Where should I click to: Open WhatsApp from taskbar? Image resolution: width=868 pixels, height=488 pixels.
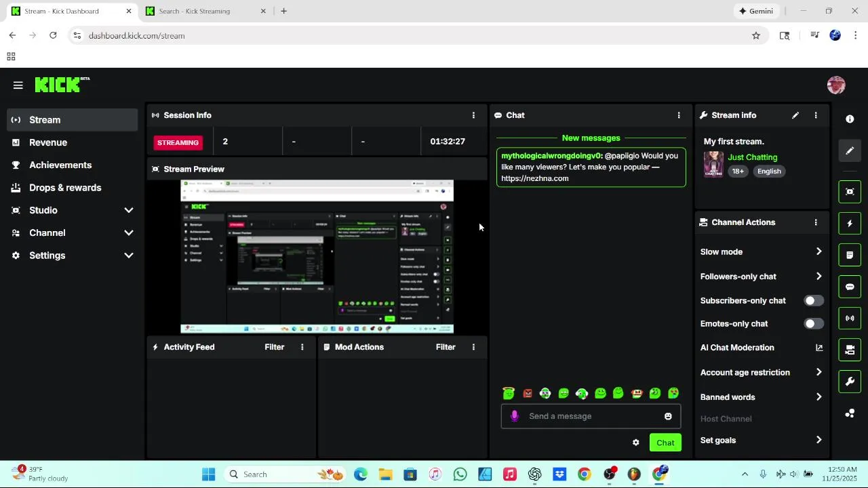(460, 474)
